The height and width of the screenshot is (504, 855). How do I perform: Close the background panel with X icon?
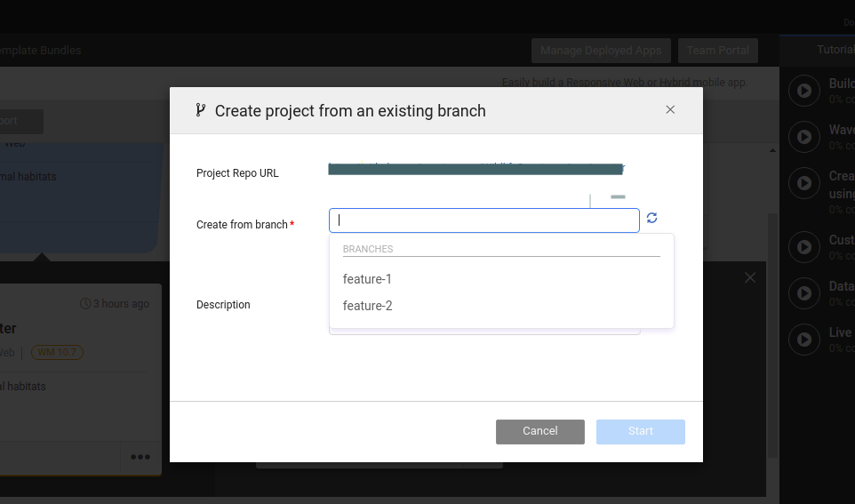pos(750,278)
